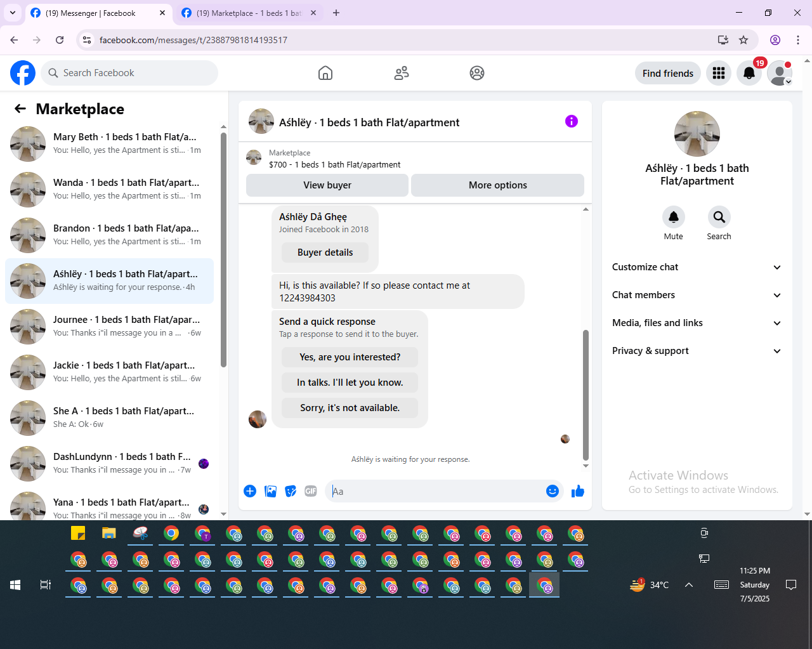Open Friends icon in top navigation
Image resolution: width=812 pixels, height=649 pixels.
tap(402, 73)
